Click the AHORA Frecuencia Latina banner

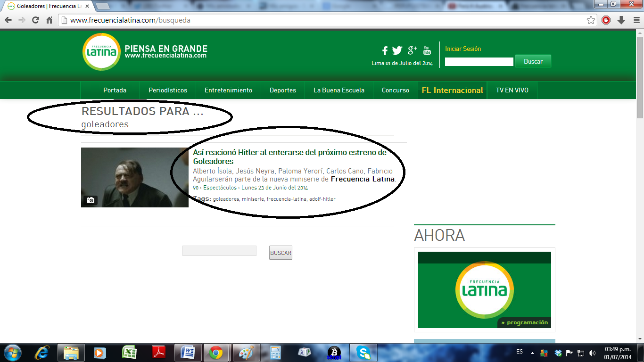(x=485, y=290)
